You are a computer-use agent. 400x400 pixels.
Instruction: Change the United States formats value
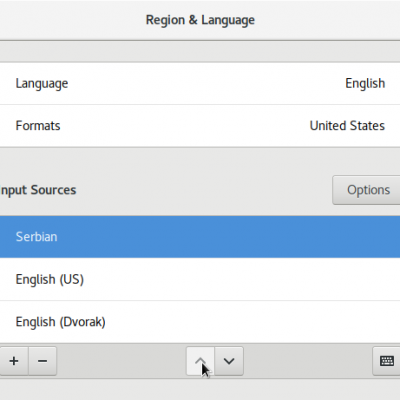(x=347, y=126)
